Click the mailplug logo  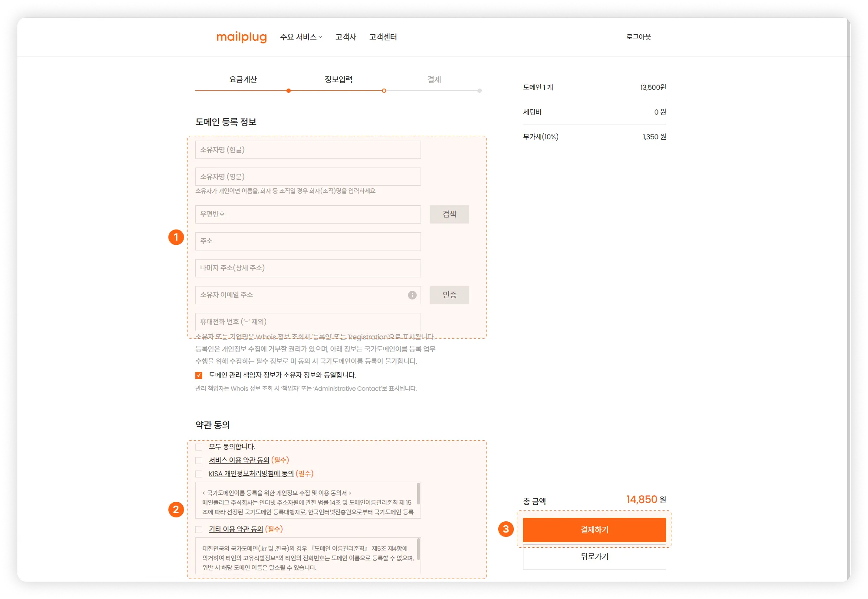click(241, 37)
